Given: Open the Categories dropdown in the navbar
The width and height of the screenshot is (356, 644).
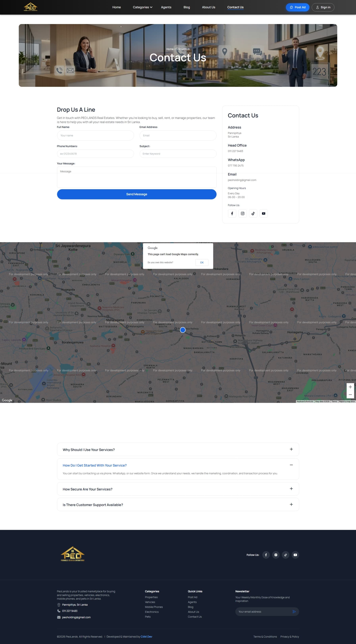Looking at the screenshot, I should point(142,7).
